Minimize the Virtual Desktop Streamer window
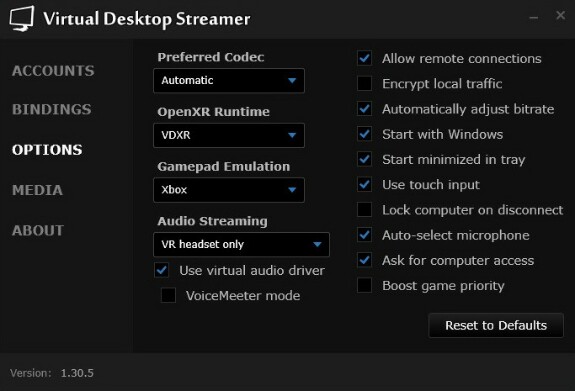 click(534, 17)
